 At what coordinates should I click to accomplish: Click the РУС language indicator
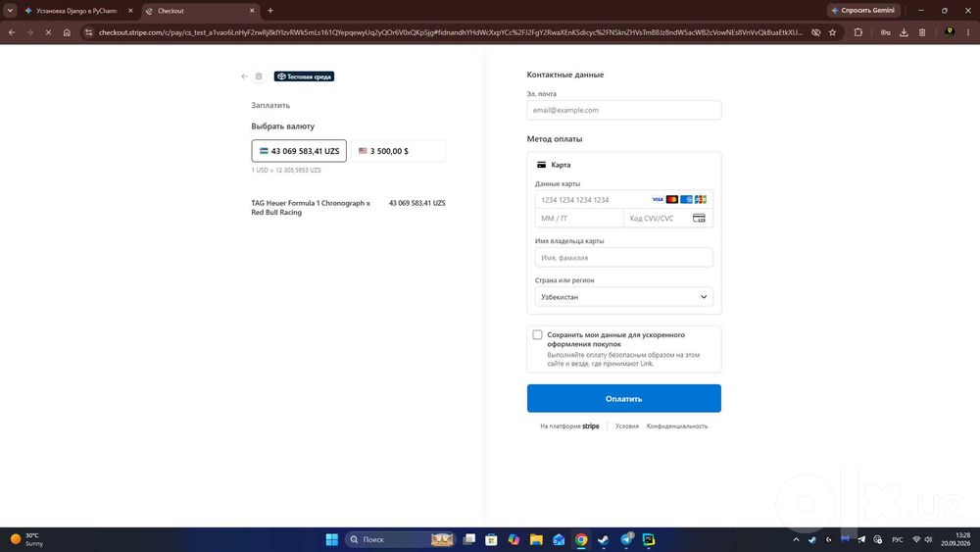coord(898,539)
